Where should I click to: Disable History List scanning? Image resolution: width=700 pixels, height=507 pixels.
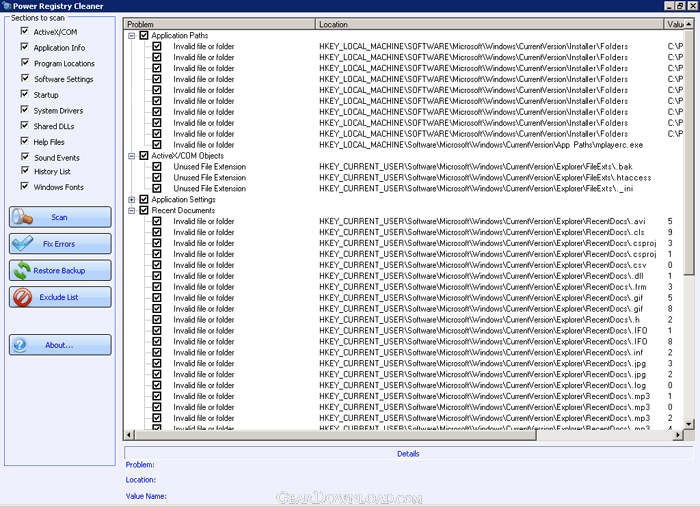click(25, 170)
